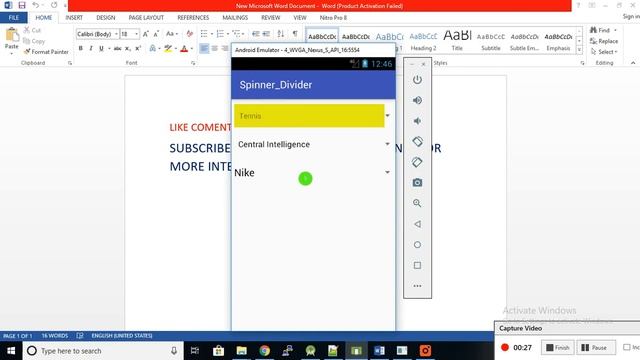Toggle Underline formatting in Word
The height and width of the screenshot is (360, 640).
[101, 49]
